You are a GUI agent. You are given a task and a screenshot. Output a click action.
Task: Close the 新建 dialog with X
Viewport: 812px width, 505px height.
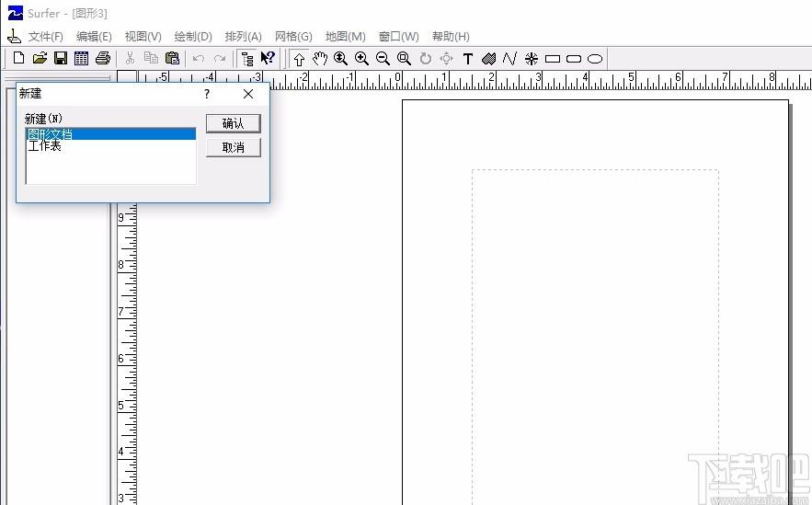248,94
